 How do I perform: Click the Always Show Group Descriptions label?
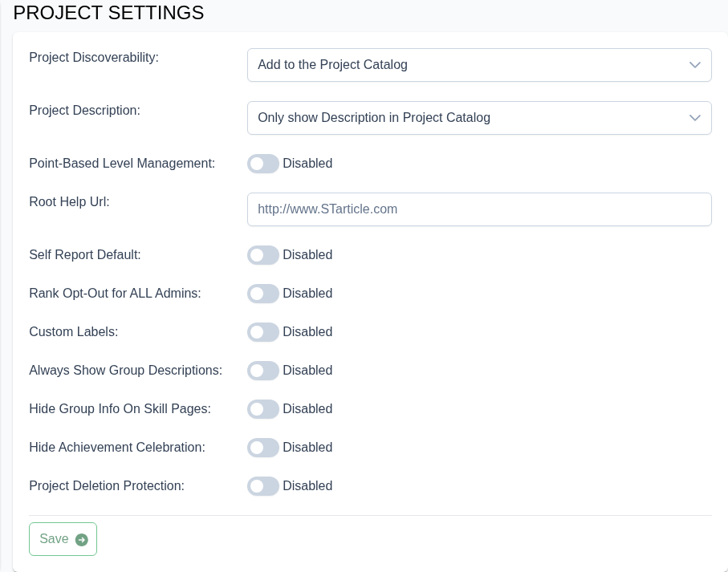126,370
